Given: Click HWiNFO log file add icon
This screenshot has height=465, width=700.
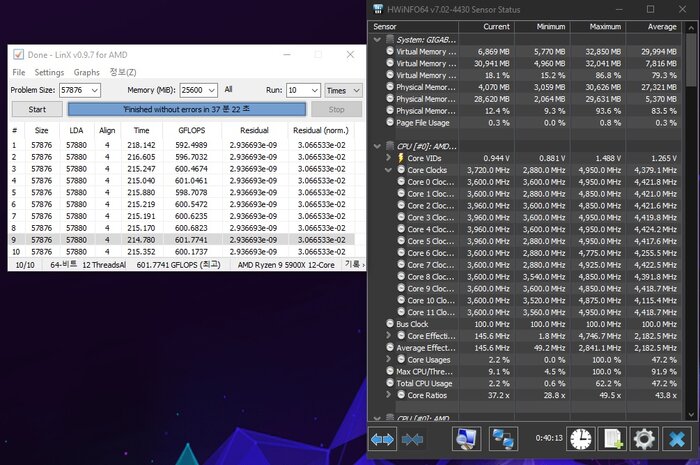Looking at the screenshot, I should point(613,439).
